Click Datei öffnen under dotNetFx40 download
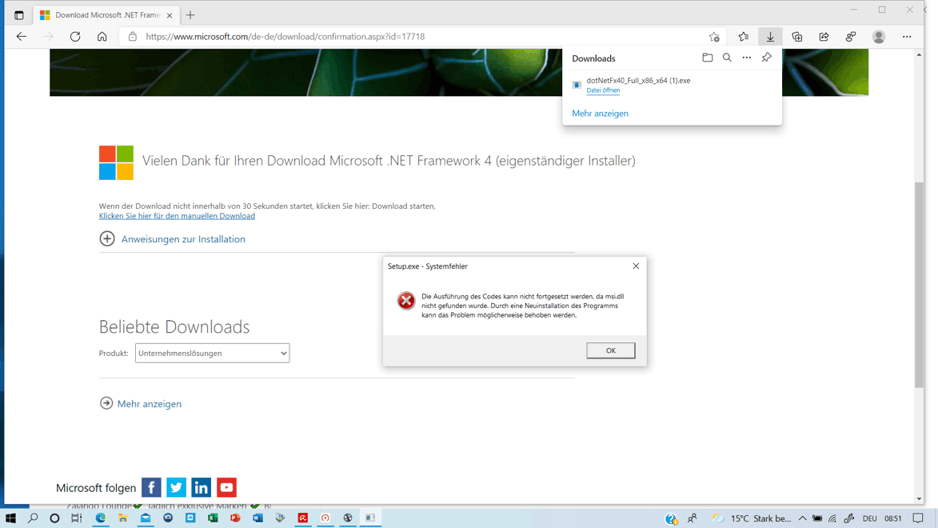938x528 pixels. pos(603,90)
